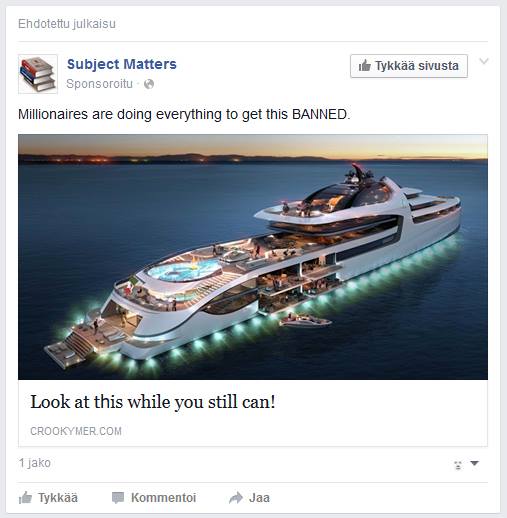Viewport: 507px width, 518px height.
Task: Click the share arrow icon
Action: click(x=236, y=498)
